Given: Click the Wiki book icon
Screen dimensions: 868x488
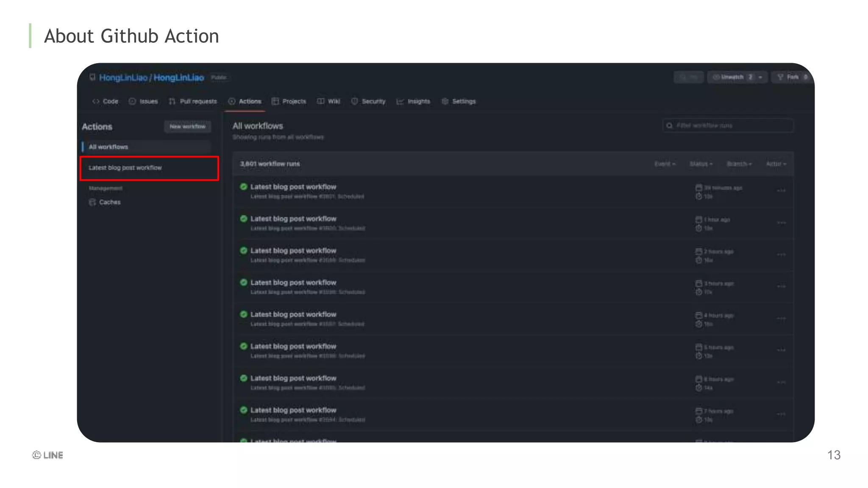Looking at the screenshot, I should click(321, 101).
